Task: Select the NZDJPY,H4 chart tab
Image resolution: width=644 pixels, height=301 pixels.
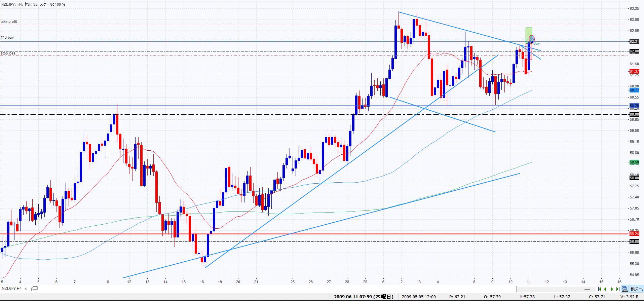Action: [12, 289]
